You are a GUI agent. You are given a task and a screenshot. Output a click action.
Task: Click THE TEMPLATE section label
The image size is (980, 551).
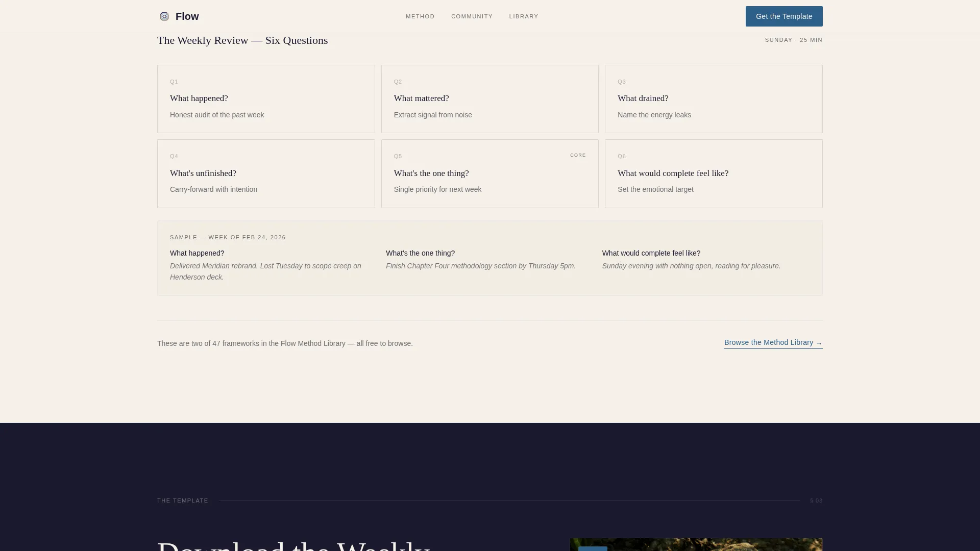(x=183, y=500)
